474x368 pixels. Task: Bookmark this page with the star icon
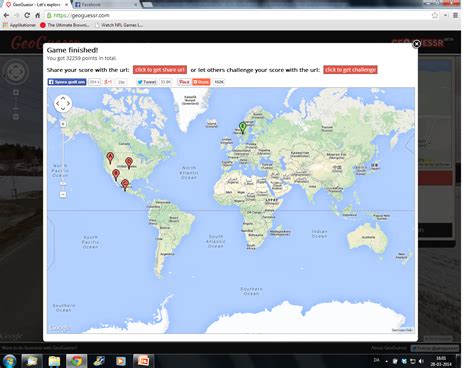pyautogui.click(x=435, y=15)
